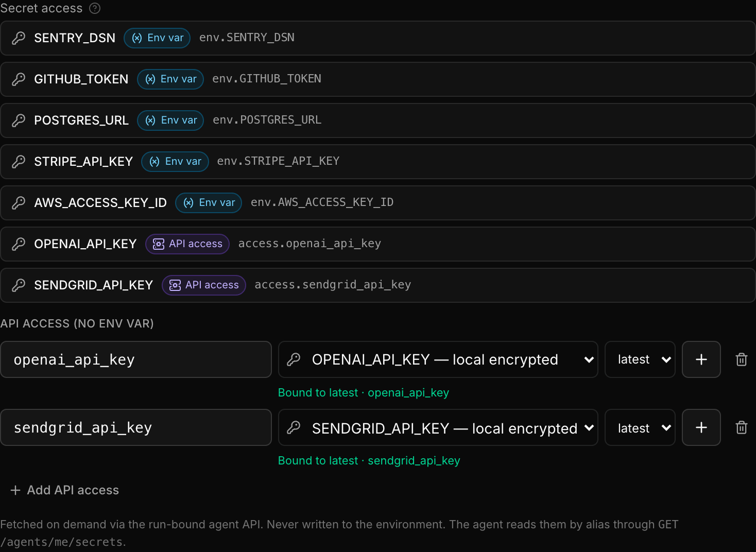Click Add API access

coord(65,490)
